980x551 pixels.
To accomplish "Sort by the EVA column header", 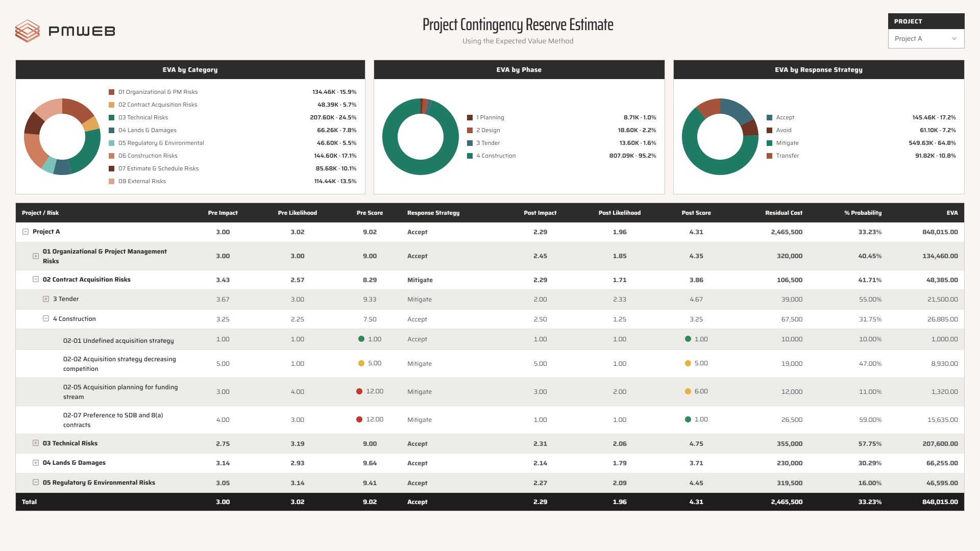I will [x=952, y=213].
